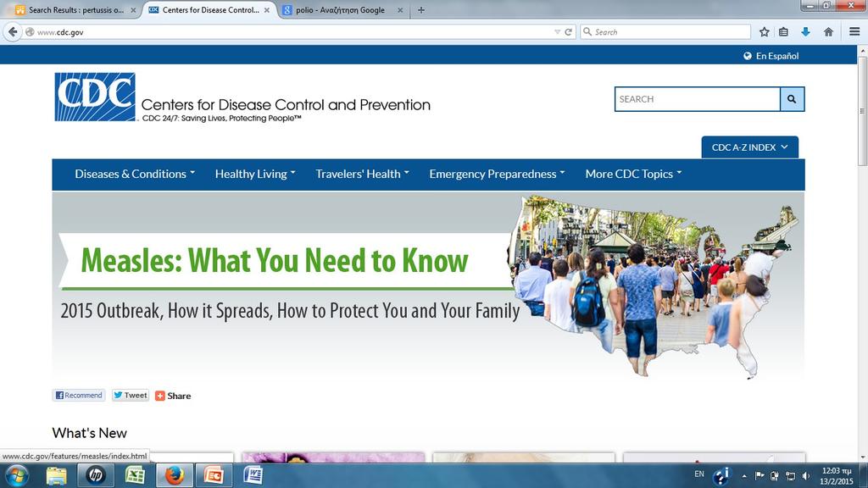
Task: Go to the browser home page icon
Action: tap(828, 32)
